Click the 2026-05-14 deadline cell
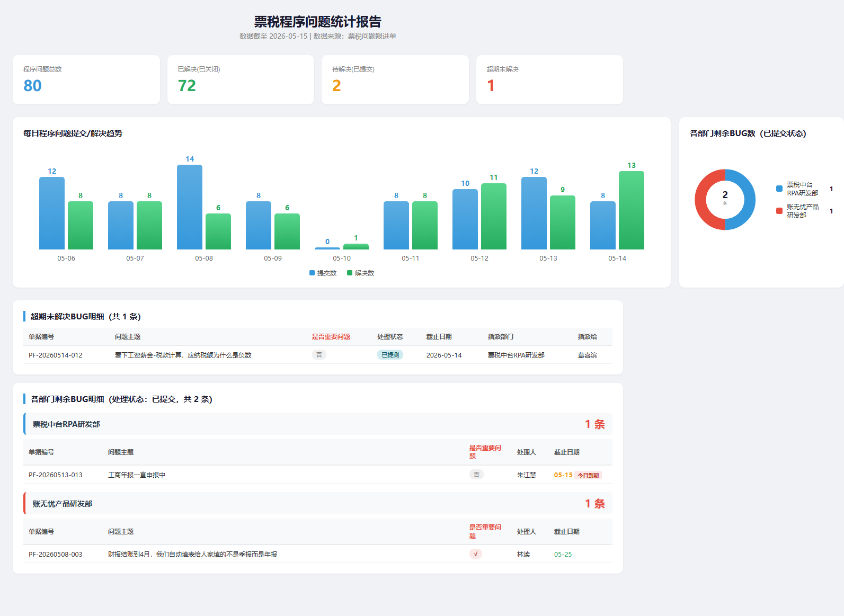The image size is (844, 616). (444, 355)
